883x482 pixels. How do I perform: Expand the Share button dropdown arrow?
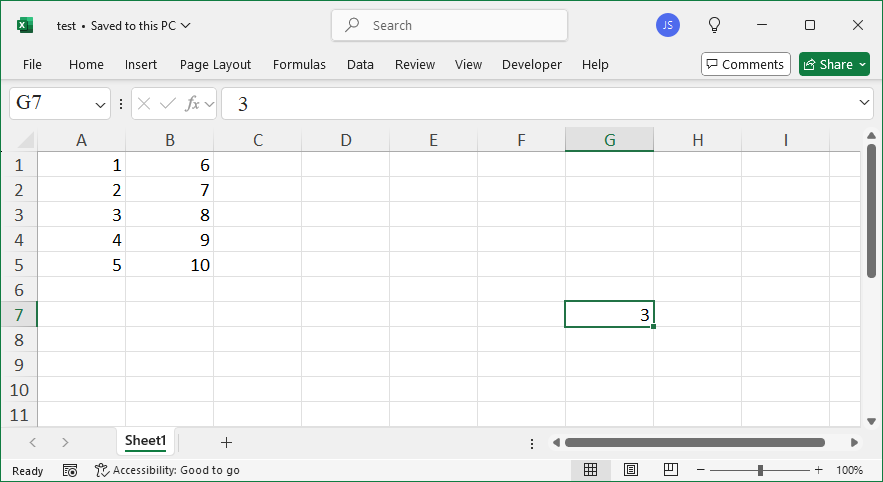(x=863, y=64)
